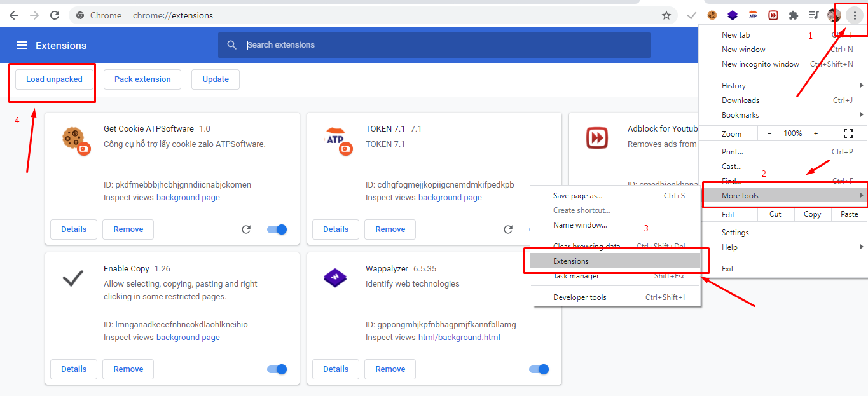The width and height of the screenshot is (868, 396).
Task: Turn off the Wappalyzer extension
Action: (539, 369)
